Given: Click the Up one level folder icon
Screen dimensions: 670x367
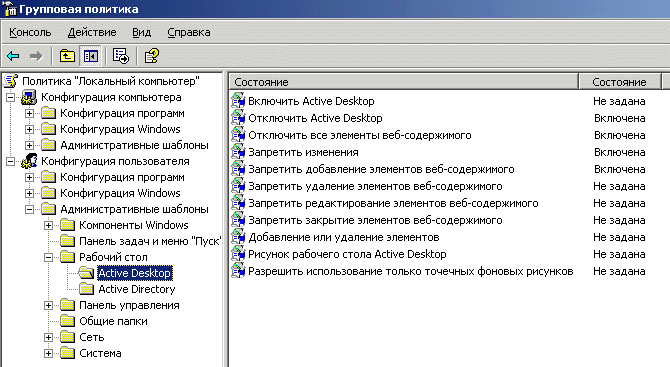Looking at the screenshot, I should pos(67,56).
